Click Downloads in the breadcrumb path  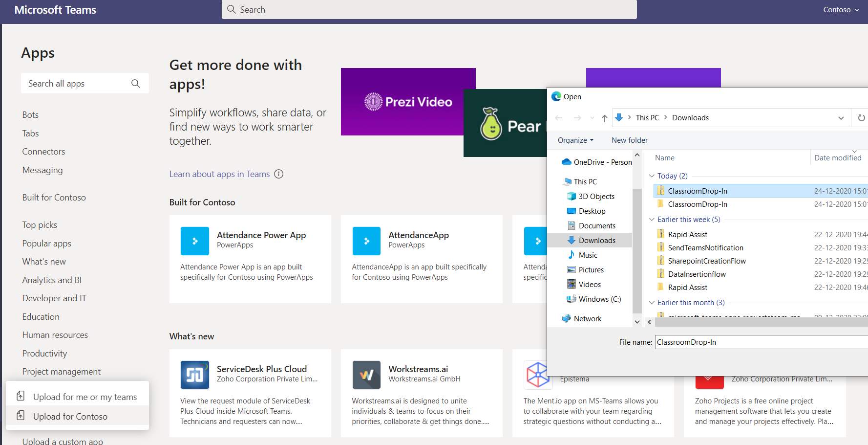[x=690, y=118]
